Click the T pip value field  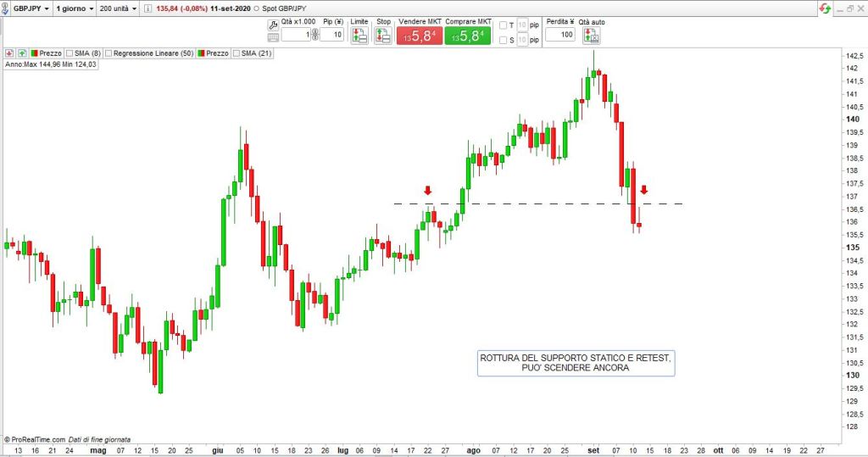[522, 25]
